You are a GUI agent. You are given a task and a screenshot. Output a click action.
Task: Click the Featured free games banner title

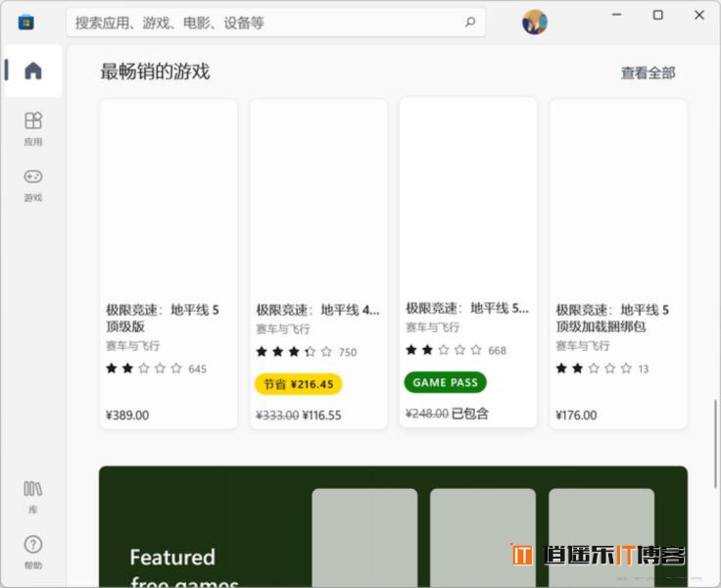tap(184, 567)
